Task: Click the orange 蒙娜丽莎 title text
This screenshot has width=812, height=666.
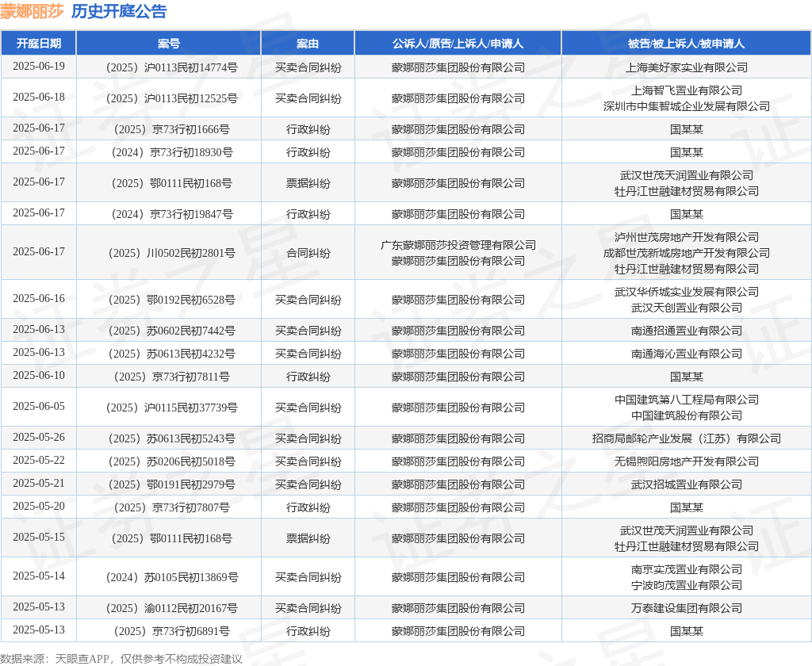Action: coord(32,11)
